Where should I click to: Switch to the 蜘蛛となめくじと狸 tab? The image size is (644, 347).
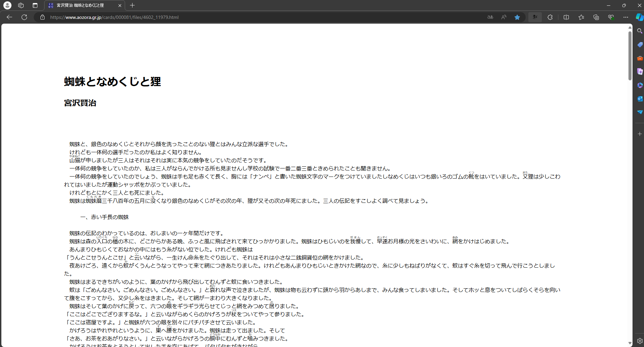[x=81, y=5]
